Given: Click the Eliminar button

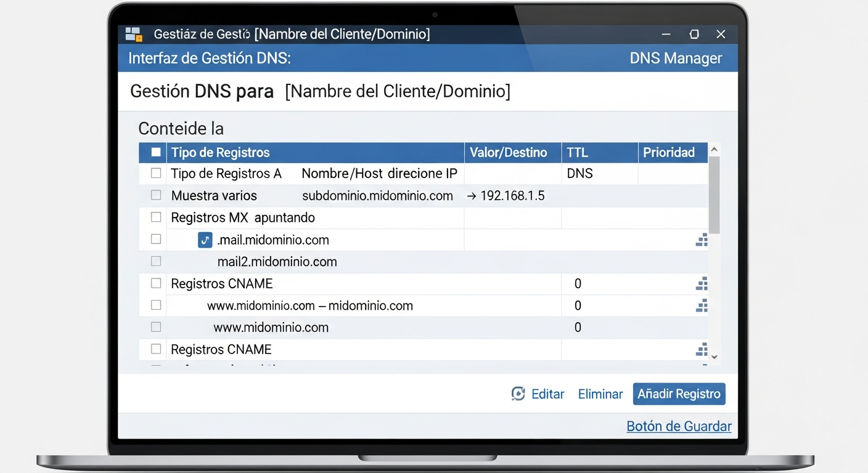Looking at the screenshot, I should 600,394.
